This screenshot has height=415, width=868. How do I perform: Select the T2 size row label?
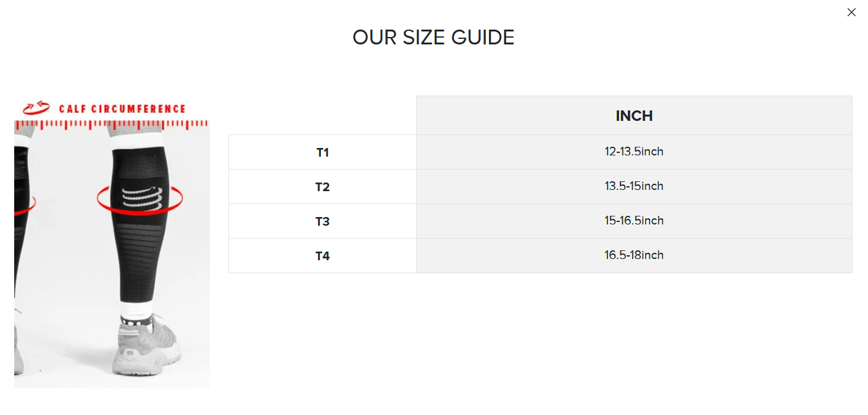point(322,187)
